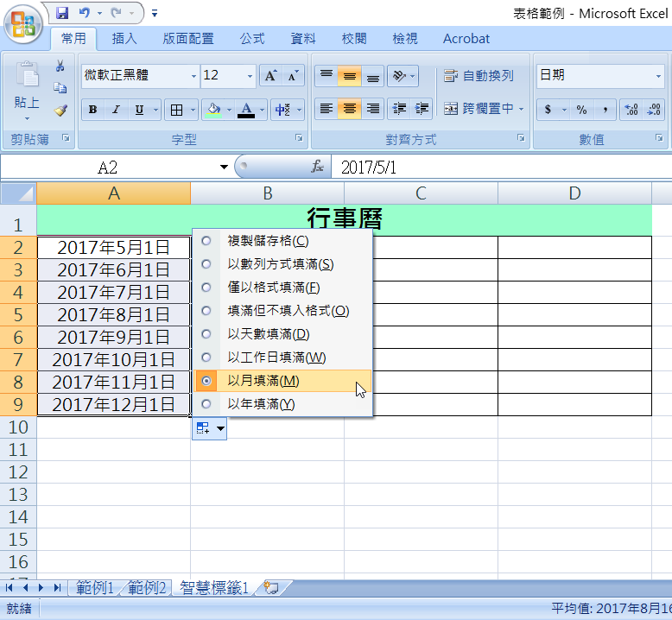The image size is (672, 620).
Task: Apply fill color with the paint bucket
Action: (214, 111)
